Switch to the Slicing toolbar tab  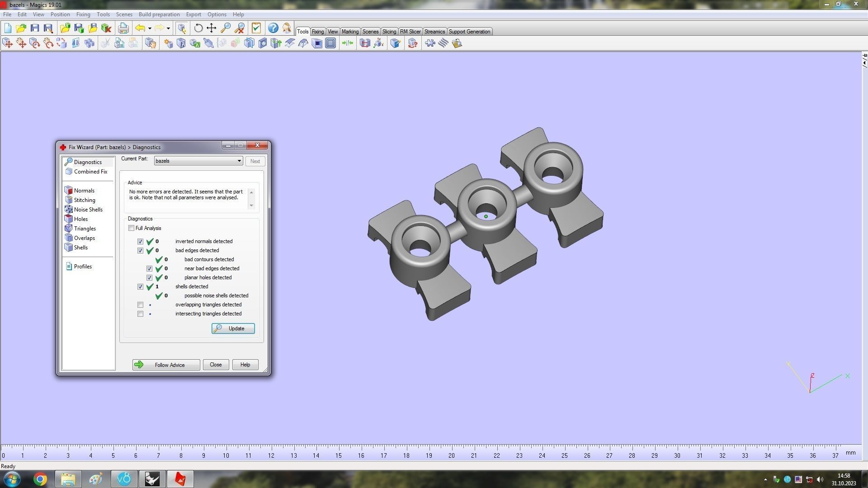pyautogui.click(x=389, y=32)
